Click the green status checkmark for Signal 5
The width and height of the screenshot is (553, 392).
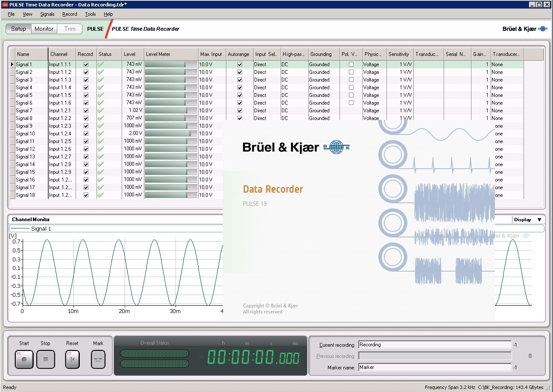click(x=101, y=95)
